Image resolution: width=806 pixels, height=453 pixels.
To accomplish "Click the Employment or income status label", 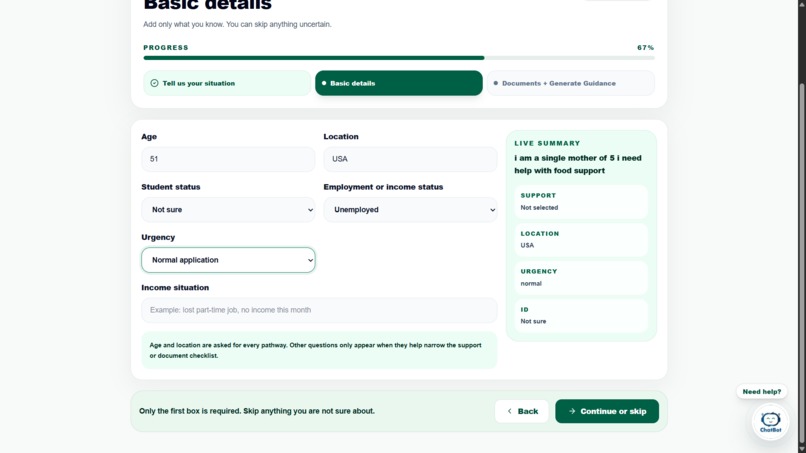I will coord(383,187).
